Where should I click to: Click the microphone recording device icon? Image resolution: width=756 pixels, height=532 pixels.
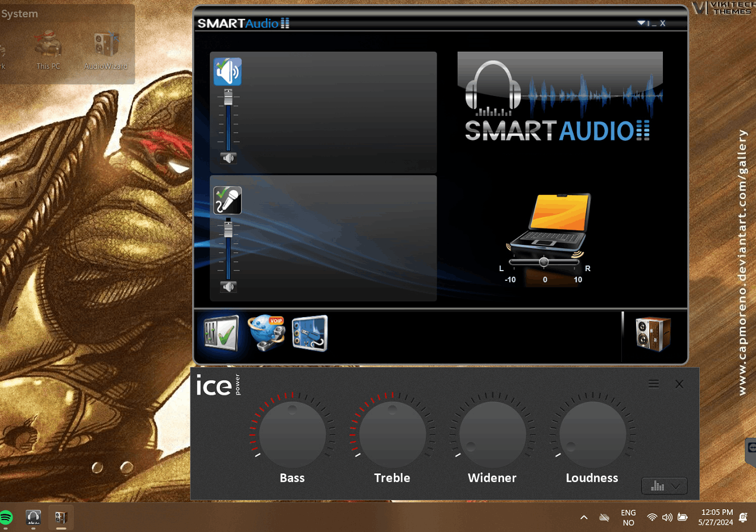227,201
